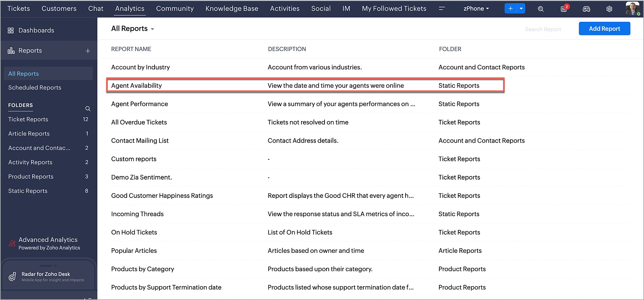Open the zPhone dropdown menu

tap(476, 9)
